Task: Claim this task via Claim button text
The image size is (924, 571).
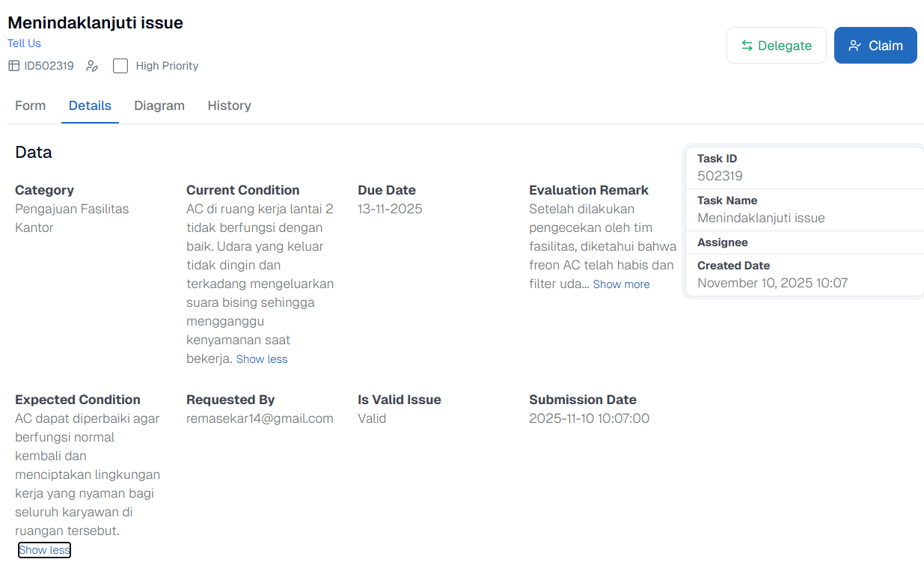Action: coord(885,46)
